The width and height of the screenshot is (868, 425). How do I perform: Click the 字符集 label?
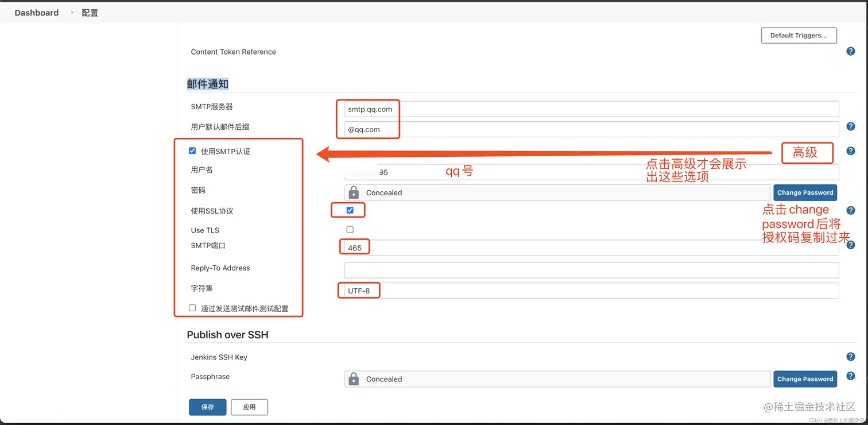tap(201, 288)
